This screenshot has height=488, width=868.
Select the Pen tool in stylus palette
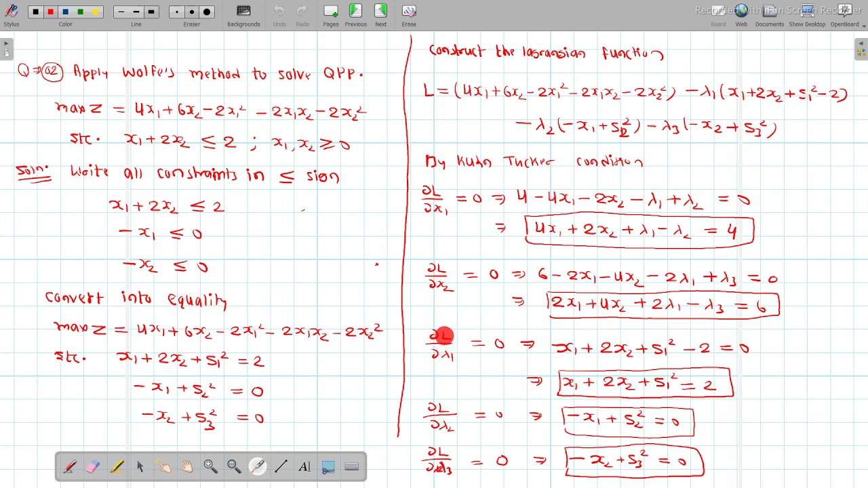(x=69, y=467)
